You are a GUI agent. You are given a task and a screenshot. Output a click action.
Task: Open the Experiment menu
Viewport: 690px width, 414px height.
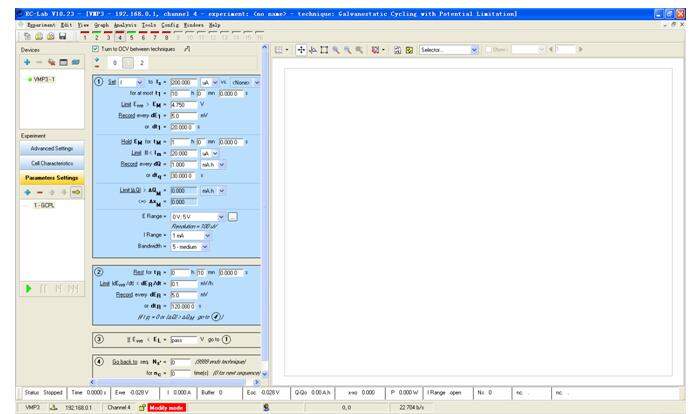coord(41,25)
